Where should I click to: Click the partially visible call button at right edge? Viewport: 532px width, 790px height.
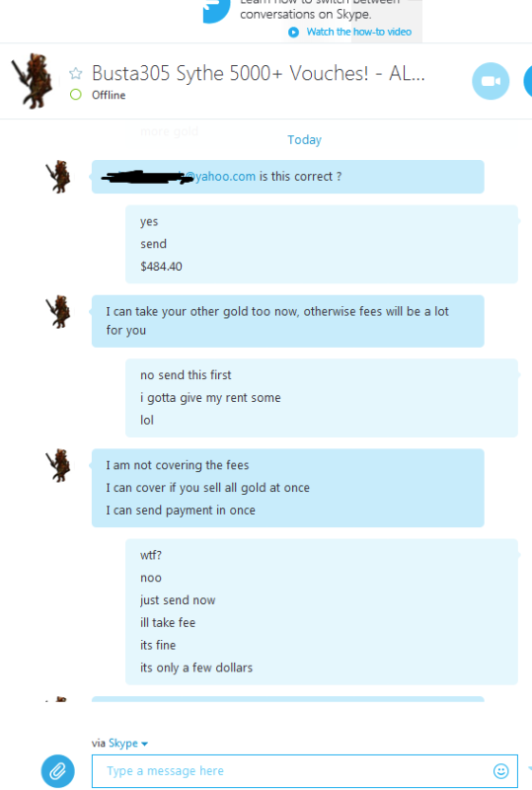528,81
